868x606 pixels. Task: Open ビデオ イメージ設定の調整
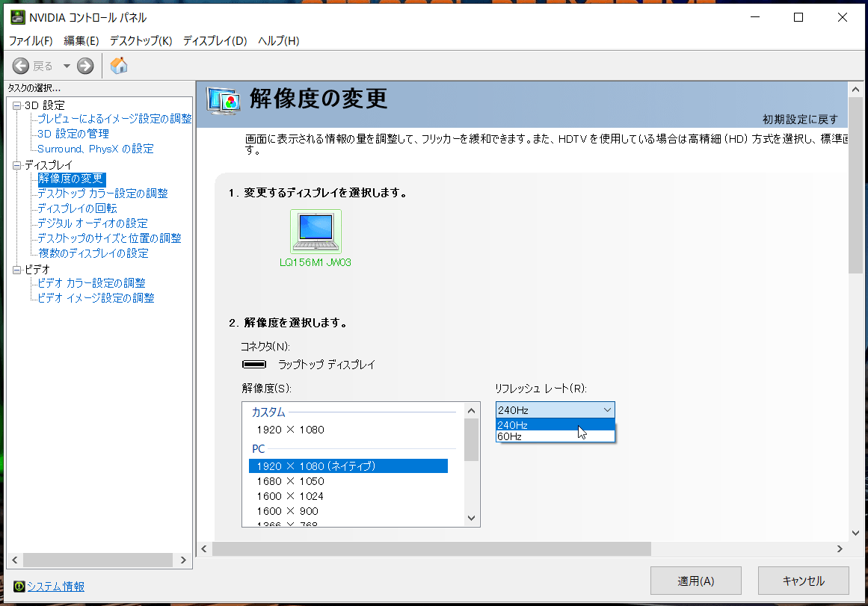(96, 298)
